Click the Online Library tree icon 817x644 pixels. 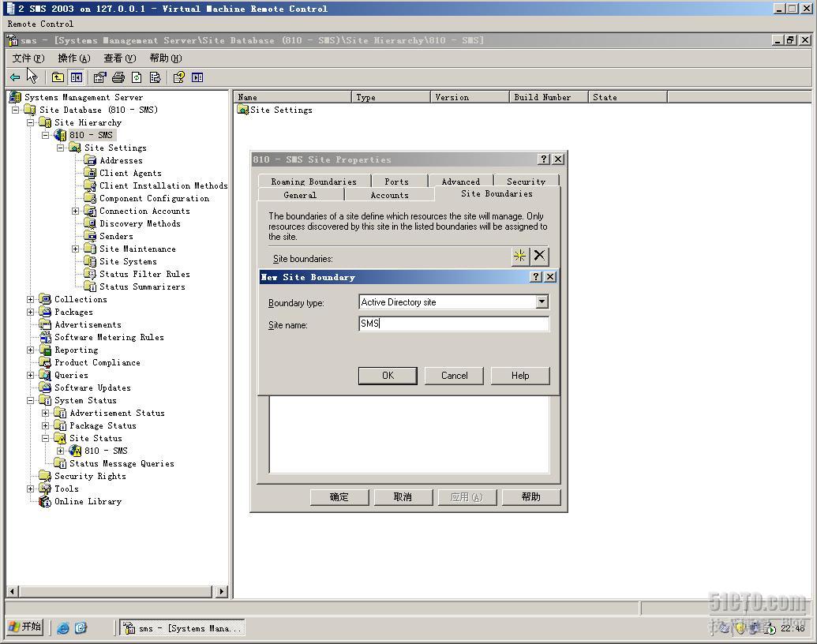tap(45, 501)
